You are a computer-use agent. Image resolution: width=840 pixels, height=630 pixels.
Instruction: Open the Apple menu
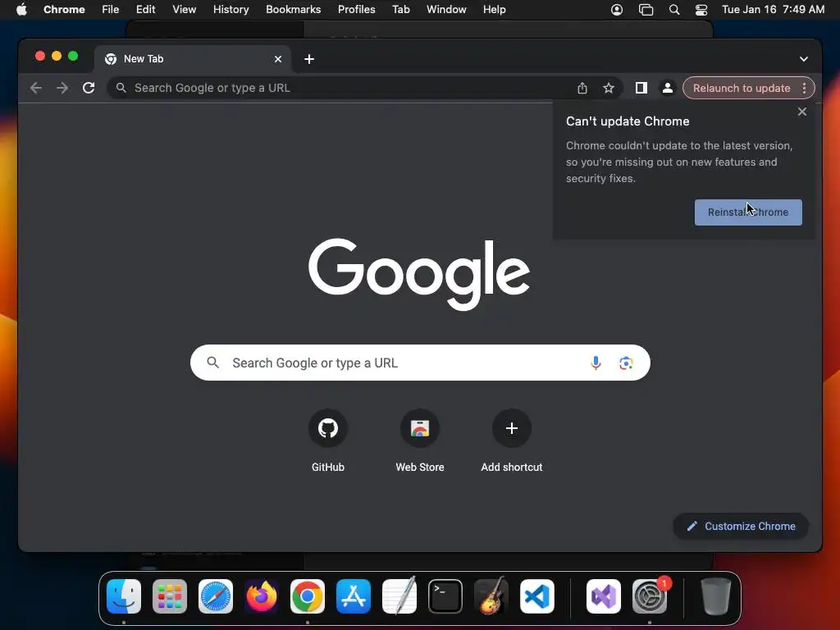21,10
